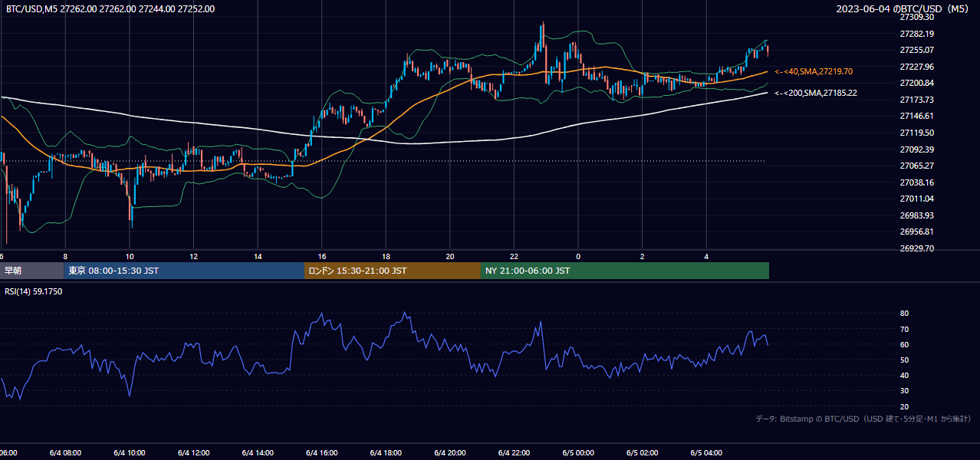Click the 東京 08:00-15:30 JST session bar

pyautogui.click(x=185, y=271)
